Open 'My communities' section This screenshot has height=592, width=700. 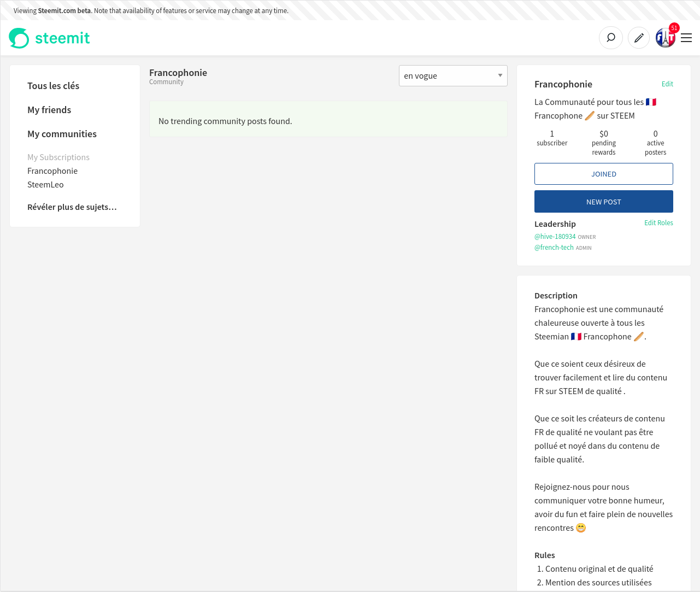pos(62,134)
